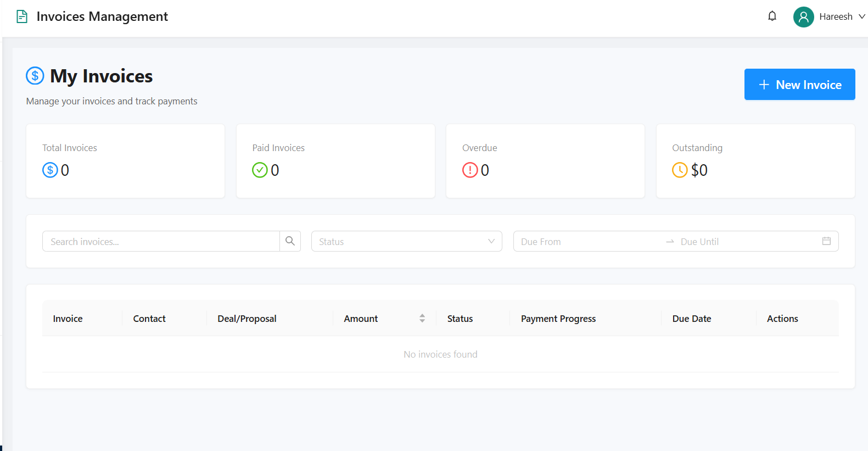
Task: Expand the Hareesh account menu chevron
Action: (861, 16)
